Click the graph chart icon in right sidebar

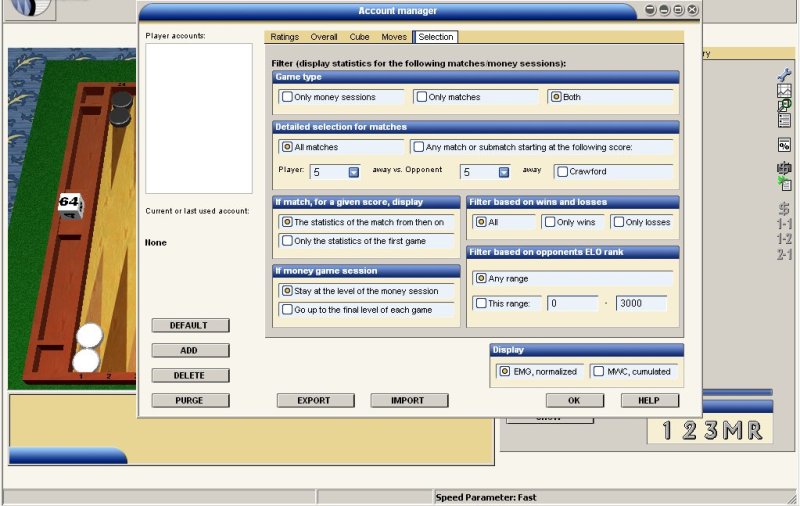point(784,90)
